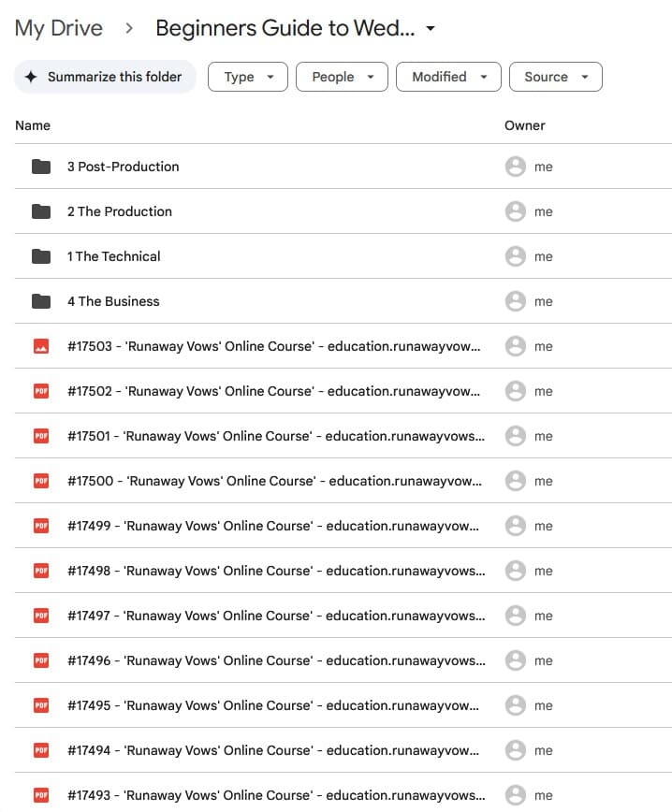Click the sparkle icon in Summarize this folder

click(x=31, y=77)
